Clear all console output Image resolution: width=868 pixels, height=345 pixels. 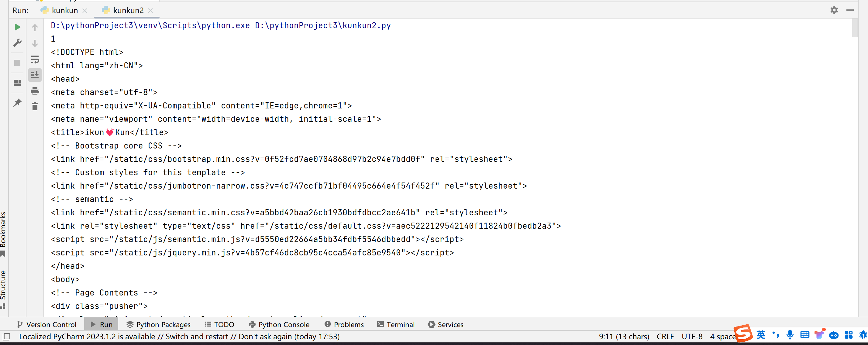pos(35,106)
